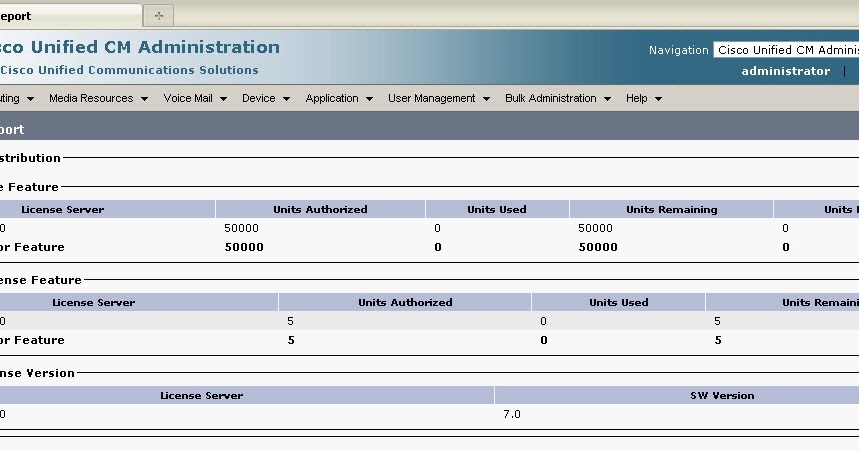
Task: Expand the Device dropdown arrow
Action: click(x=286, y=99)
